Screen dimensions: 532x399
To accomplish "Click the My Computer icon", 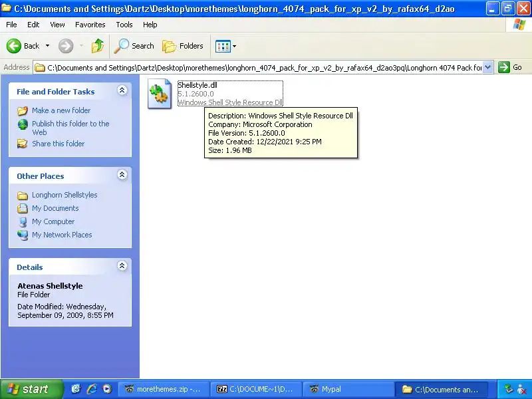I will pyautogui.click(x=23, y=222).
